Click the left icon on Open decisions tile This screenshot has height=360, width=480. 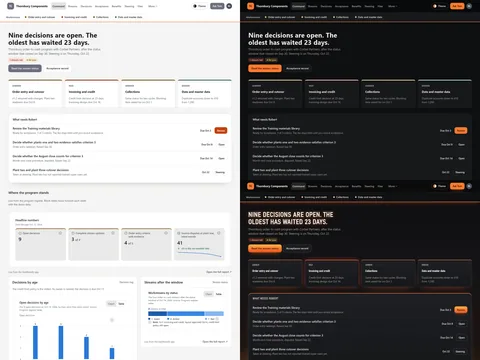click(x=20, y=233)
